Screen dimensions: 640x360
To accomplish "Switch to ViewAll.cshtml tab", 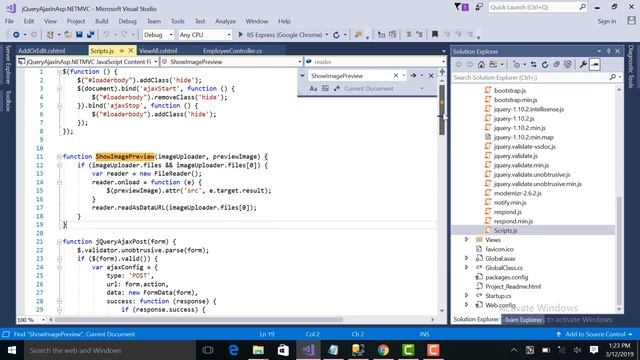I will (158, 51).
